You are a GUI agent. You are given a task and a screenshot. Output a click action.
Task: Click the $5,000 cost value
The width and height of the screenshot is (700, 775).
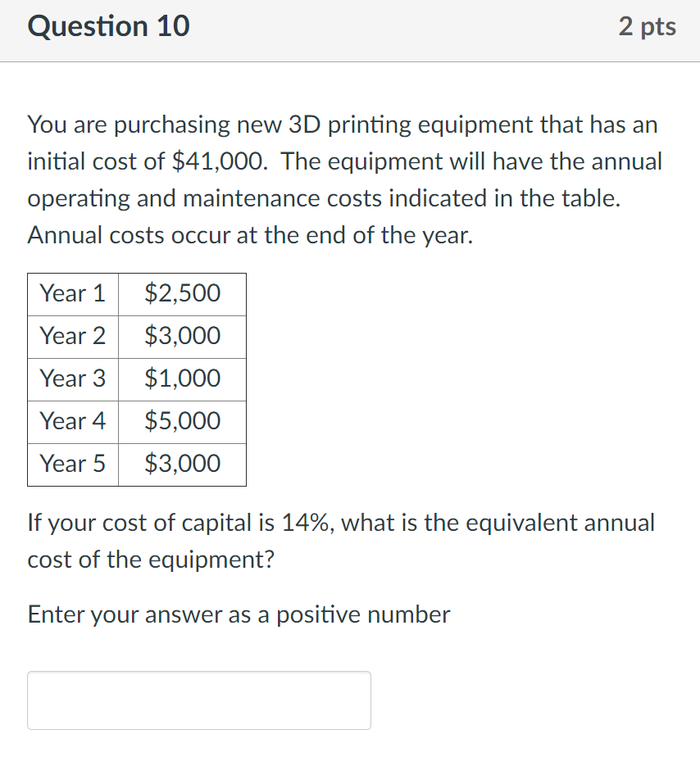[x=182, y=422]
